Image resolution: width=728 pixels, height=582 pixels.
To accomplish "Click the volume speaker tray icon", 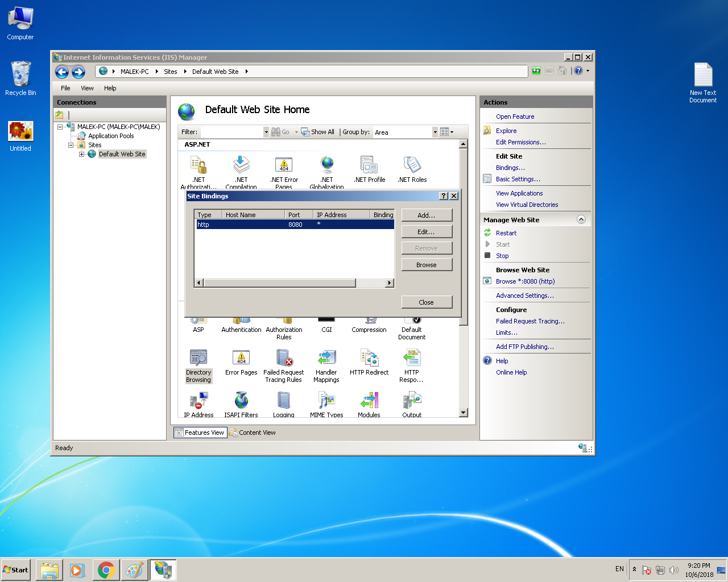I will pyautogui.click(x=674, y=570).
